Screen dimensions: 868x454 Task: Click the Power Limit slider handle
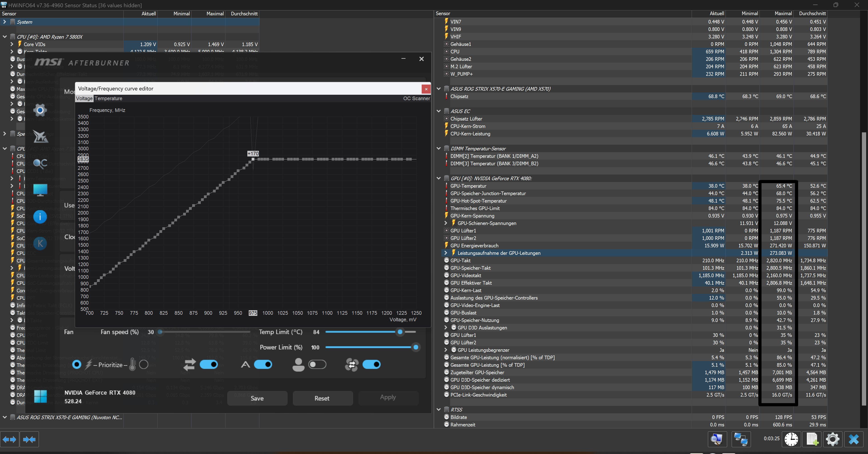pyautogui.click(x=416, y=347)
